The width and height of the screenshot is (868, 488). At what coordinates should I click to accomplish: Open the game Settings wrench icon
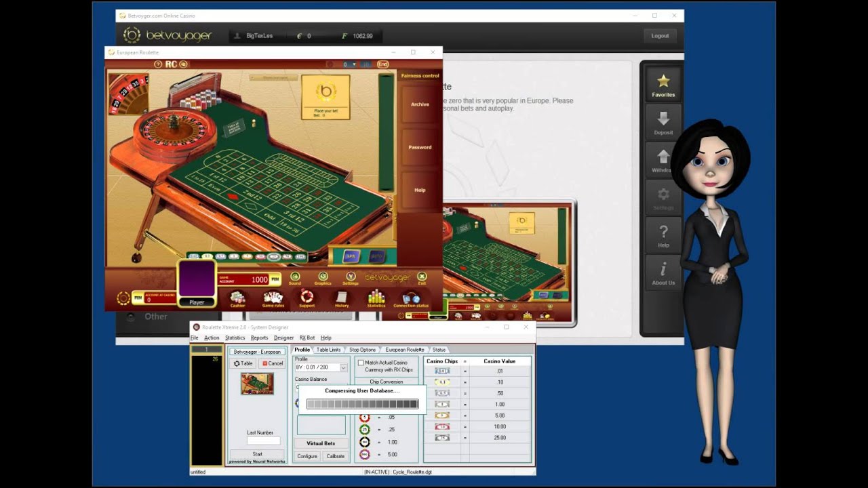(351, 278)
